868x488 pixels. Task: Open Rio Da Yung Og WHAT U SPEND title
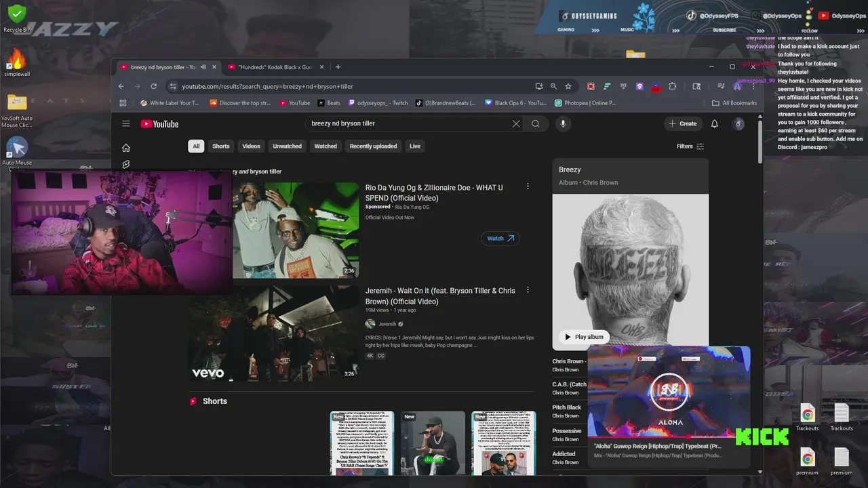coord(434,192)
